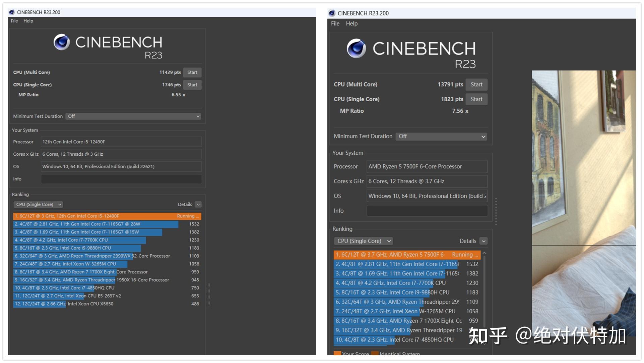Select i7-1165G7 @15W row in left window
Screen dimensions: 644x363
pyautogui.click(x=107, y=232)
